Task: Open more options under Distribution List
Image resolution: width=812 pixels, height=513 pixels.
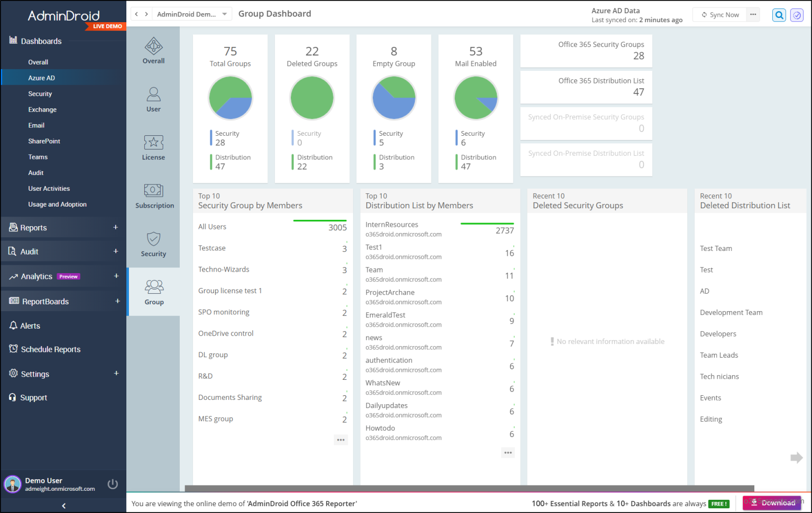Action: tap(508, 453)
